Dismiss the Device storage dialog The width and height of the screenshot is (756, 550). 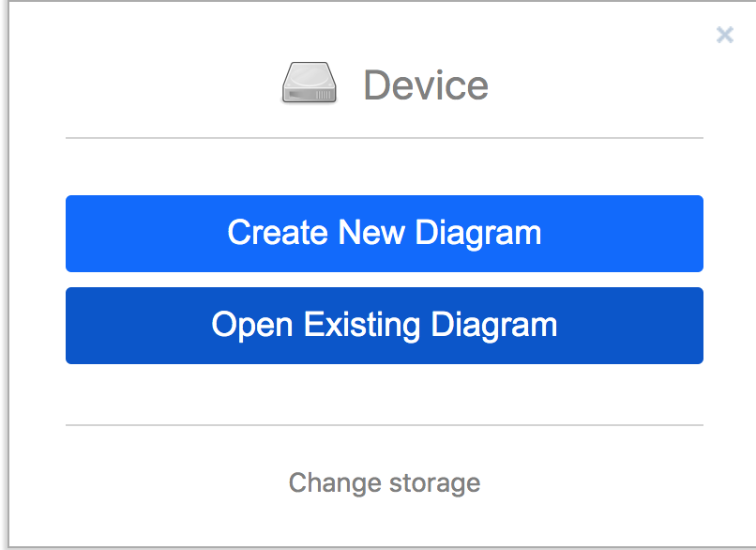(725, 35)
